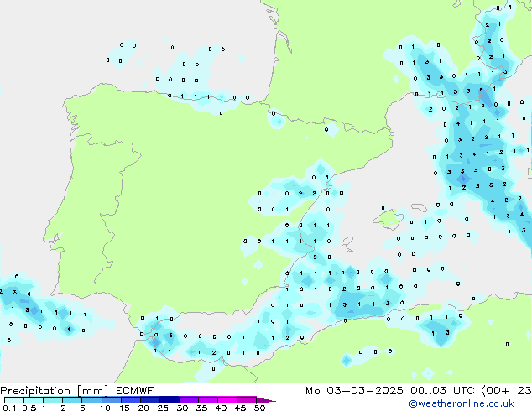The height and width of the screenshot is (411, 532).
Task: Click the 20–25 mm legend swatch
Action: (149, 400)
